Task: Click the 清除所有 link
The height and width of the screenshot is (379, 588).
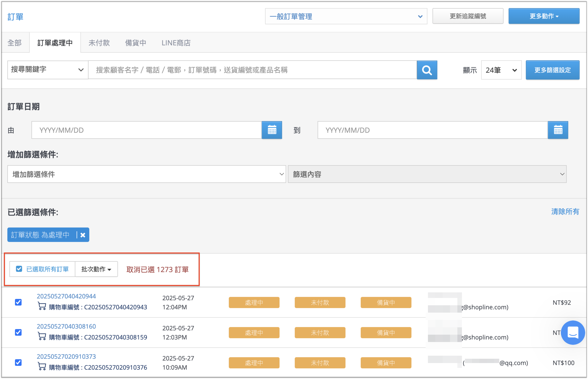Action: tap(565, 212)
